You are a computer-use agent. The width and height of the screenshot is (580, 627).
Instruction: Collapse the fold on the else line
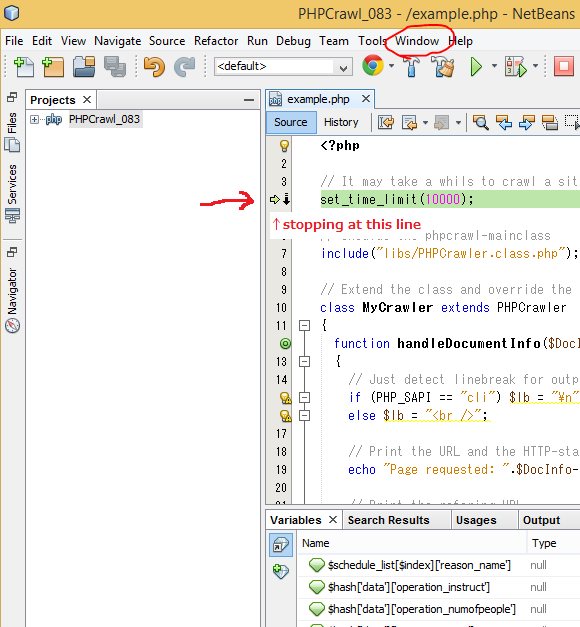304,416
